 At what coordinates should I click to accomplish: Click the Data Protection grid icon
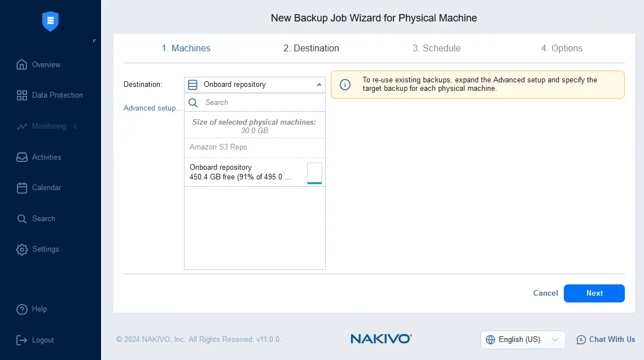pos(22,95)
